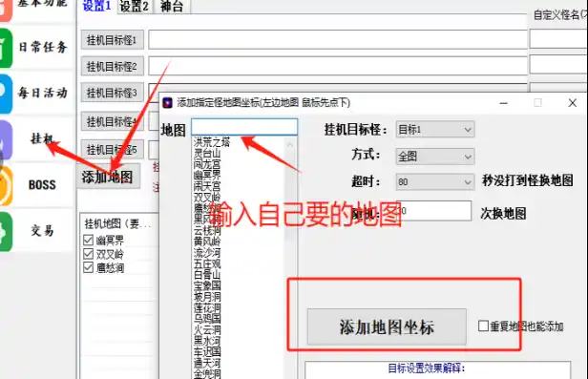
Task: Select 云栈洞 in the map list
Action: 207,230
